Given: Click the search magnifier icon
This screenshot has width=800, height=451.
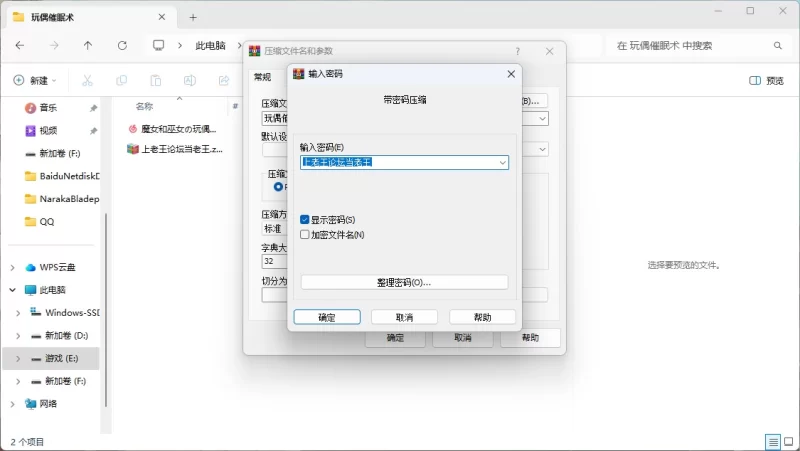Looking at the screenshot, I should [x=778, y=45].
